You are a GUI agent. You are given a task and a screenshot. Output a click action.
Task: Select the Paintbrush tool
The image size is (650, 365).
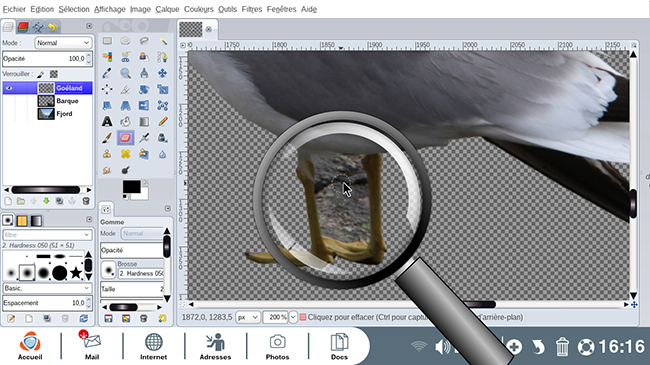tap(107, 138)
